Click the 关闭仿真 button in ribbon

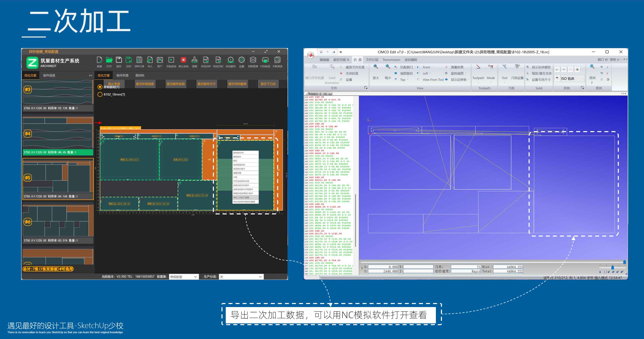(352, 73)
